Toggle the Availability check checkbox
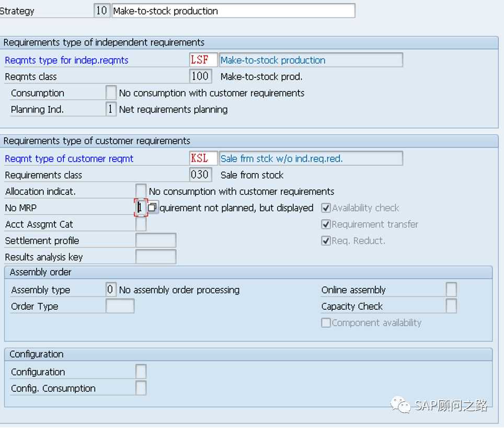 pyautogui.click(x=326, y=208)
